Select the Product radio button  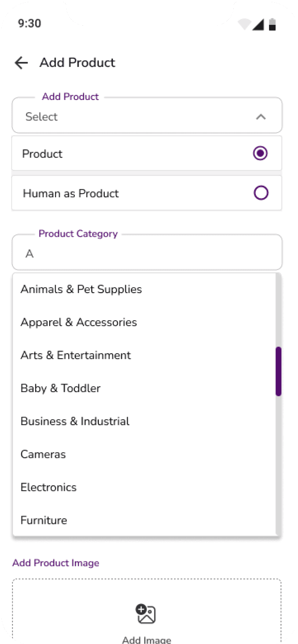[x=260, y=153]
